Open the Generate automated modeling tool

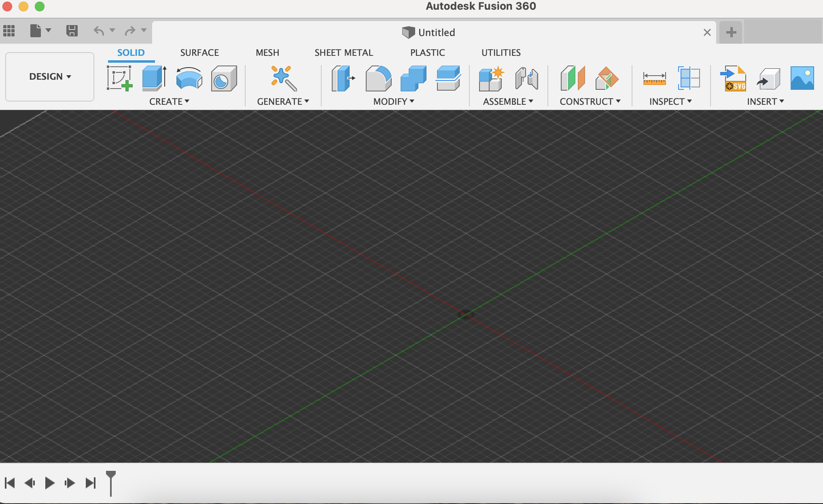[283, 78]
